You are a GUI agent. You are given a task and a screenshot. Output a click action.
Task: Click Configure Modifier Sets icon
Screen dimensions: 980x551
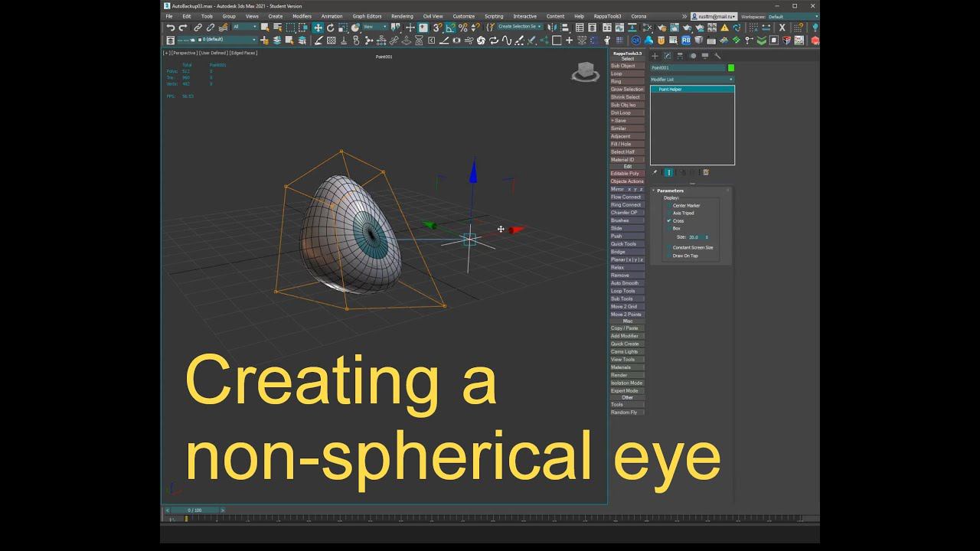(706, 172)
